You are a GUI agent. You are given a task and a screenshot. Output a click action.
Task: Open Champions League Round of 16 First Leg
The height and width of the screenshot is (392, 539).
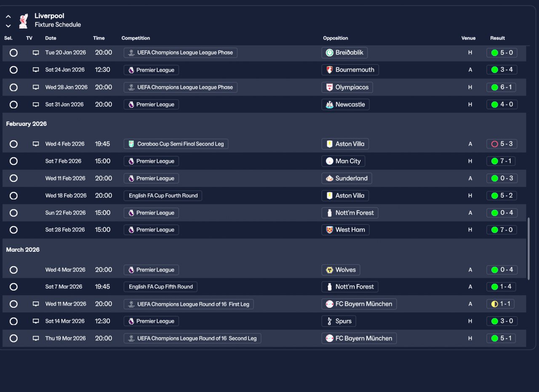(x=189, y=304)
